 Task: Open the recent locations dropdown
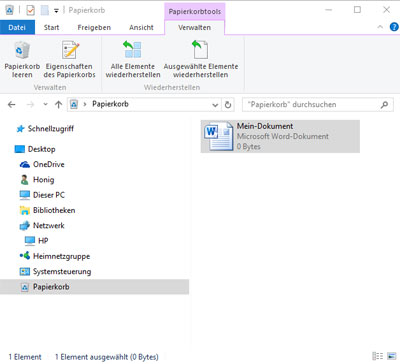click(45, 105)
